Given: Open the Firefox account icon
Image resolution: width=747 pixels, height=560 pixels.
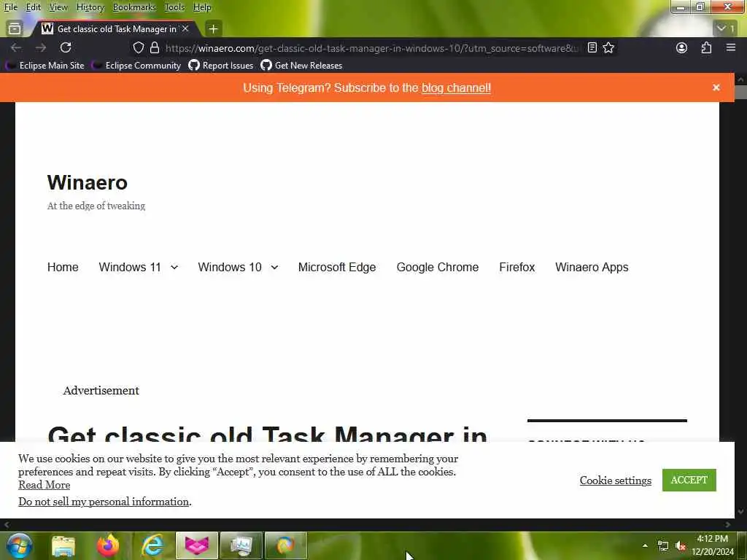Looking at the screenshot, I should [x=682, y=47].
